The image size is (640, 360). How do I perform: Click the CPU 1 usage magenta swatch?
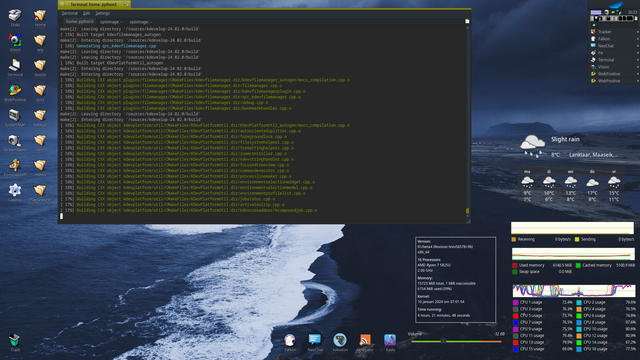(516, 302)
